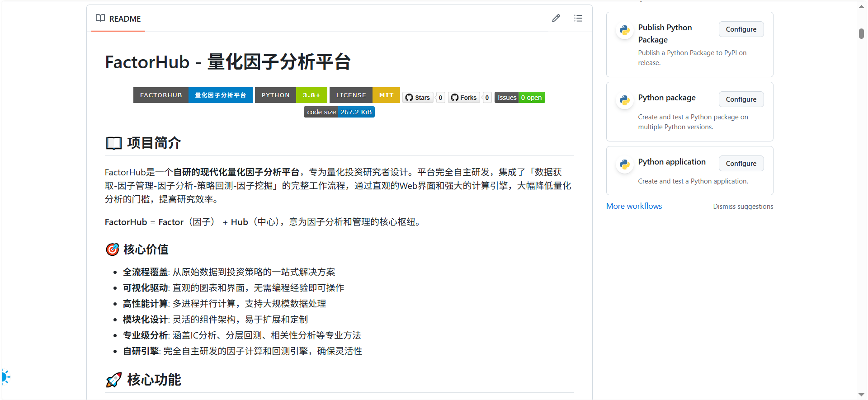
Task: Click the pencil edit README icon
Action: point(556,18)
